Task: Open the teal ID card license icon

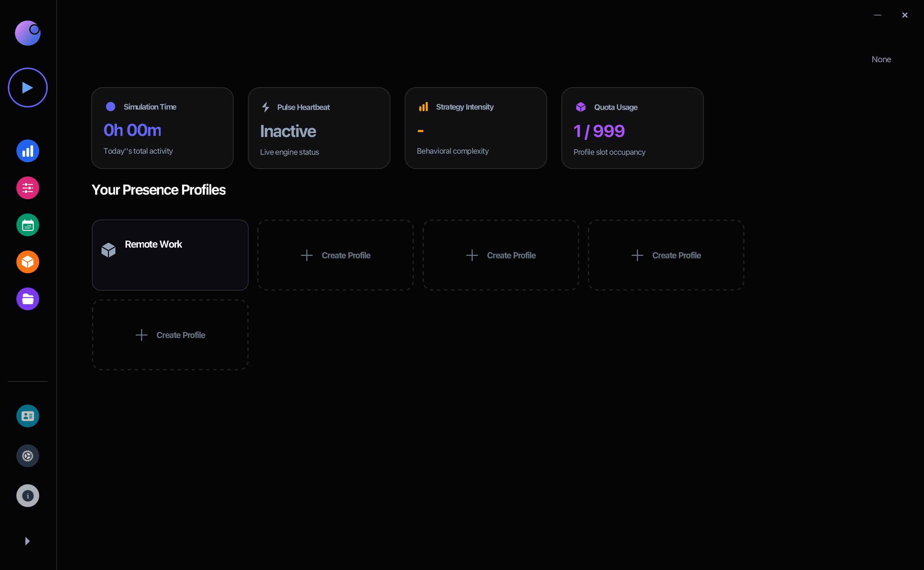Action: point(27,416)
